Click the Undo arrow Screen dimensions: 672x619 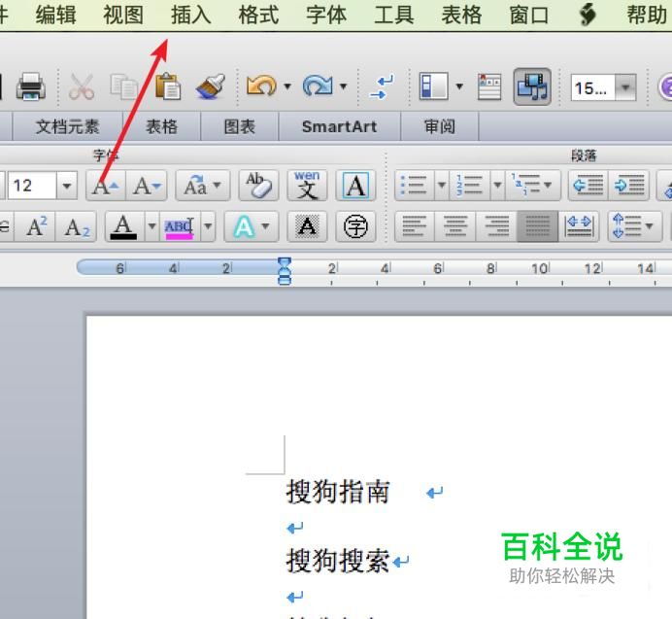pos(261,86)
